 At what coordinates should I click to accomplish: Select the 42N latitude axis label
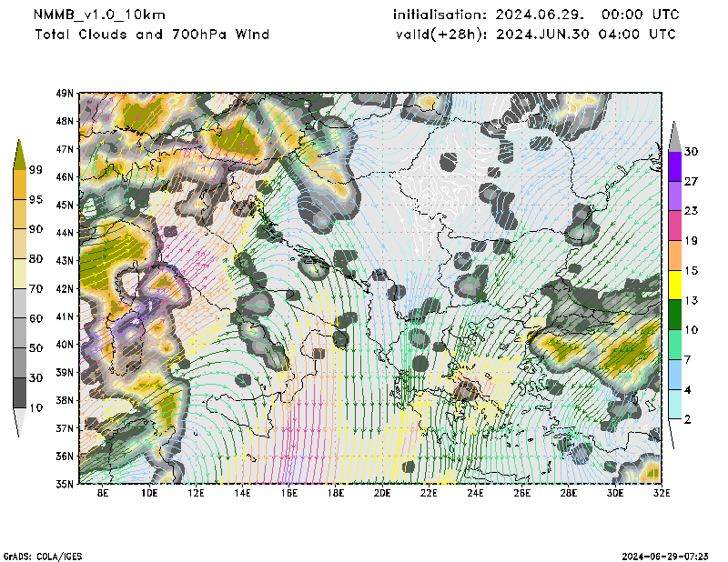pyautogui.click(x=65, y=288)
